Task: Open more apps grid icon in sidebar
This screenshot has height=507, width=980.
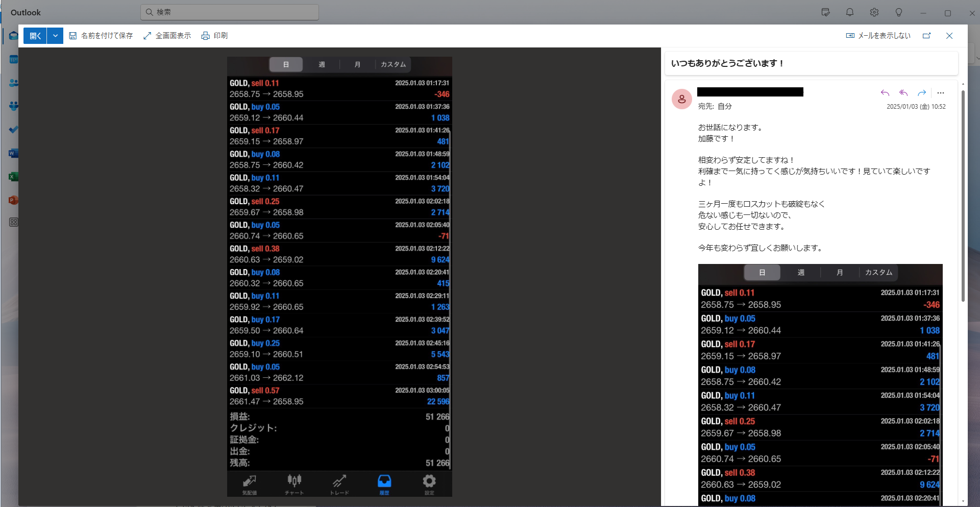Action: pos(14,222)
